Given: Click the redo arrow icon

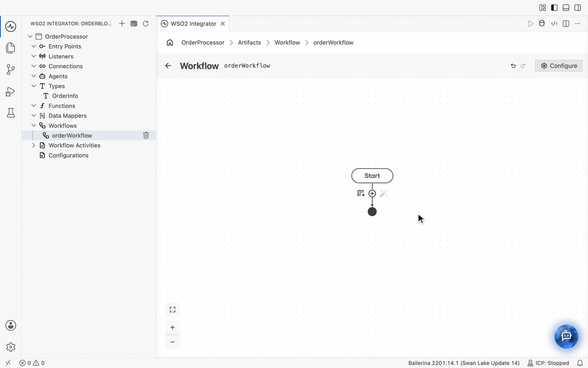Looking at the screenshot, I should point(523,66).
